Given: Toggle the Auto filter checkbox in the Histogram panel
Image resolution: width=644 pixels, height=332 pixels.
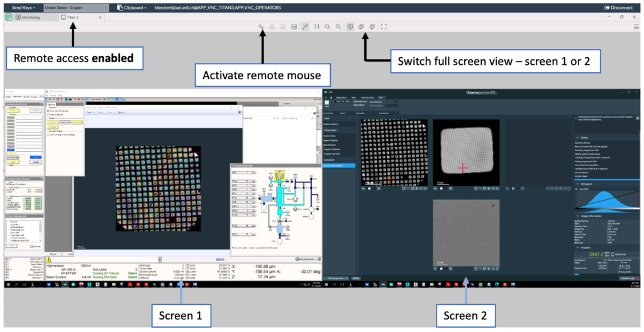Looking at the screenshot, I should pos(576,189).
